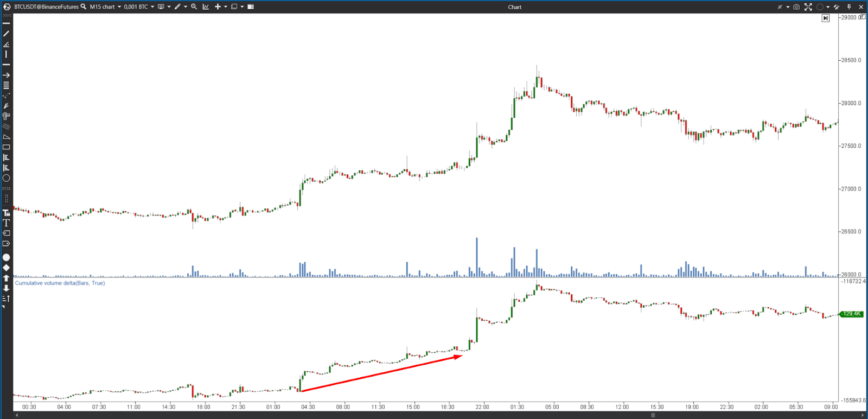
Task: Select the ruler measurement tool
Action: coord(7,116)
